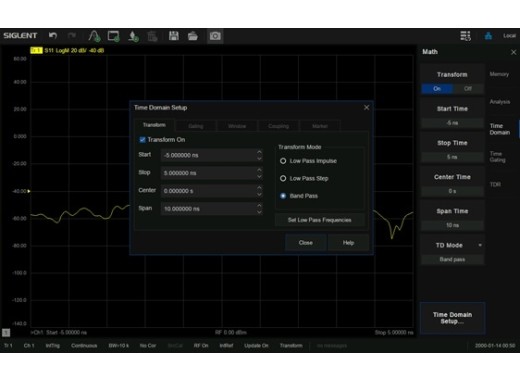Increase the Center value with up arrow

coord(259,188)
